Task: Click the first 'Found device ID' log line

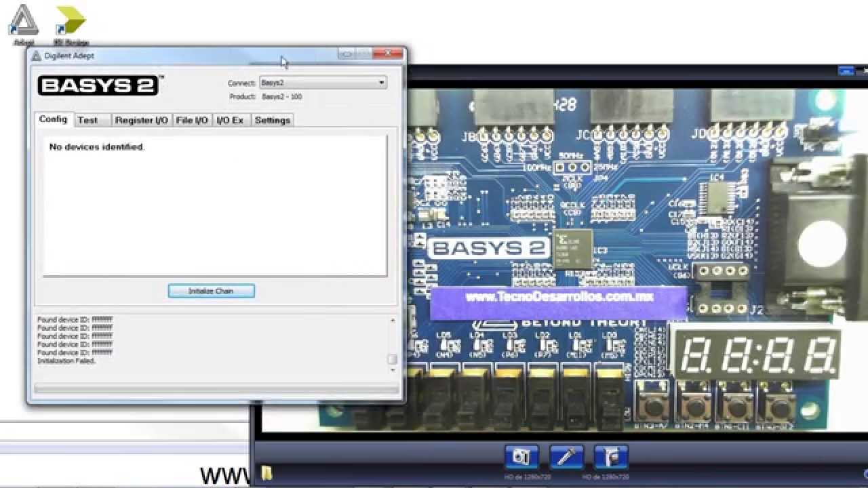Action: pos(75,319)
